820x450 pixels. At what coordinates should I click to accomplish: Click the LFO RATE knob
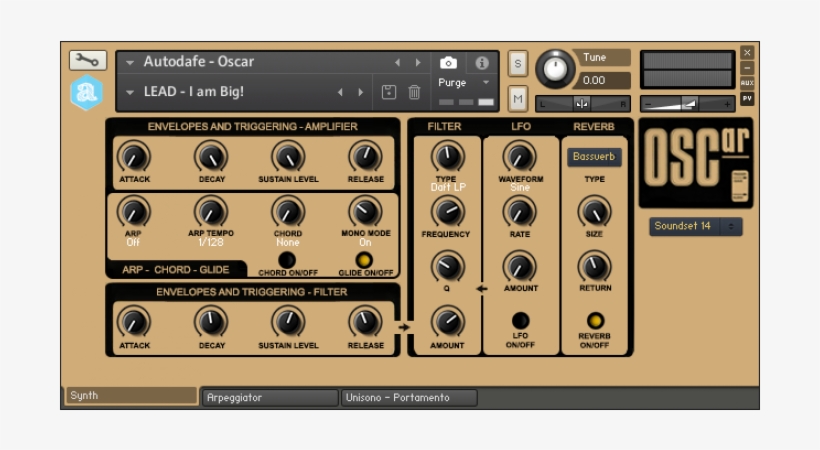[520, 212]
